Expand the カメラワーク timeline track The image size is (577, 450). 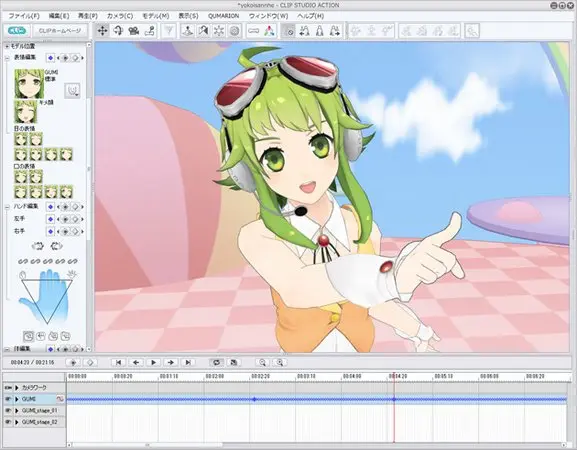(x=17, y=388)
